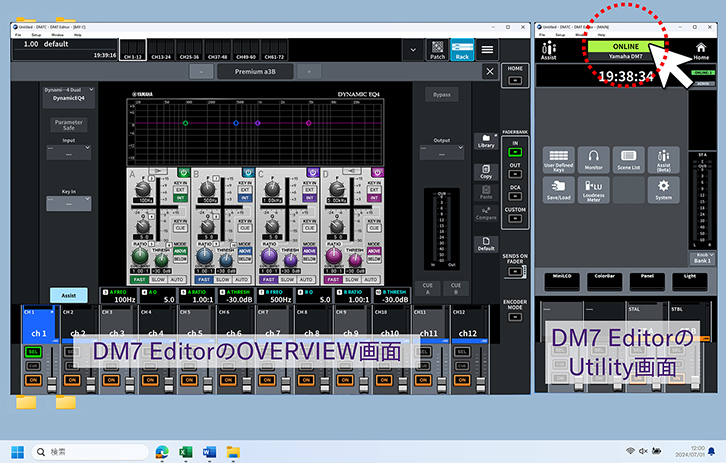Toggle the SENDS ON FADER switch
726x463 pixels.
point(515,273)
